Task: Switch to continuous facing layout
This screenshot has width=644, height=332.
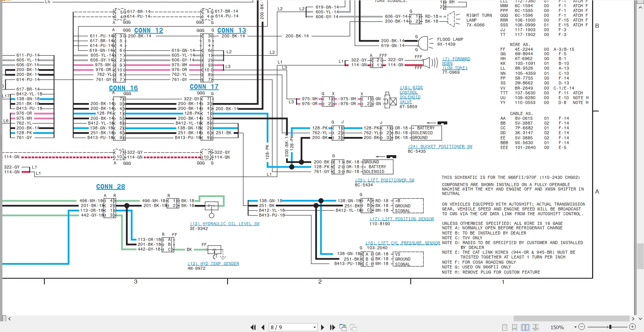Action: 535,328
